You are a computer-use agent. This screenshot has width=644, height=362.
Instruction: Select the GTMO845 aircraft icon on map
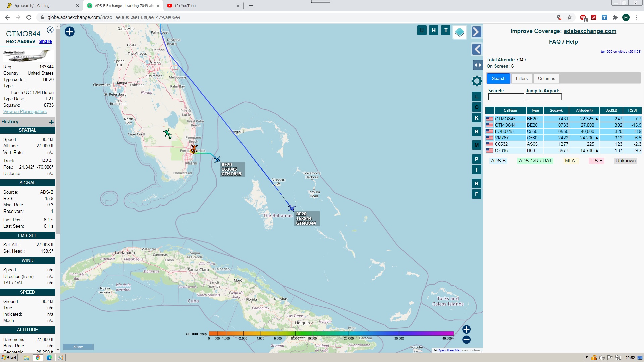tap(217, 159)
